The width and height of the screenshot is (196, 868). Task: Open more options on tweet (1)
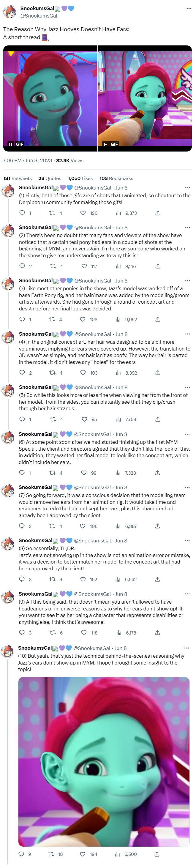187,188
